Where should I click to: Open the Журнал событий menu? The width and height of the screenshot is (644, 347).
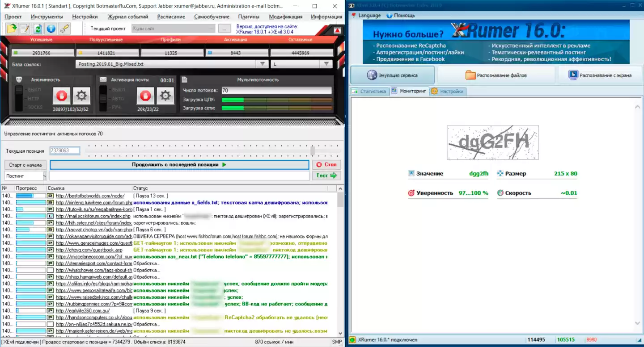pyautogui.click(x=128, y=17)
